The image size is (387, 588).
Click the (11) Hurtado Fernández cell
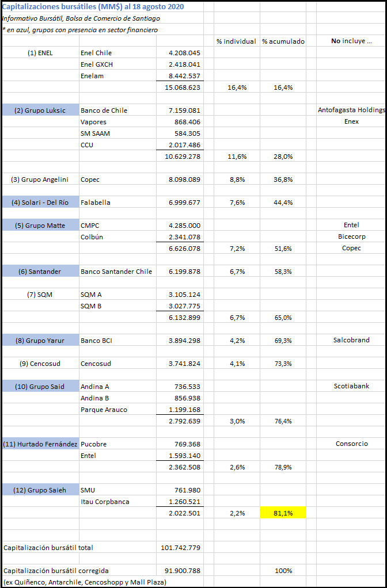tap(40, 444)
